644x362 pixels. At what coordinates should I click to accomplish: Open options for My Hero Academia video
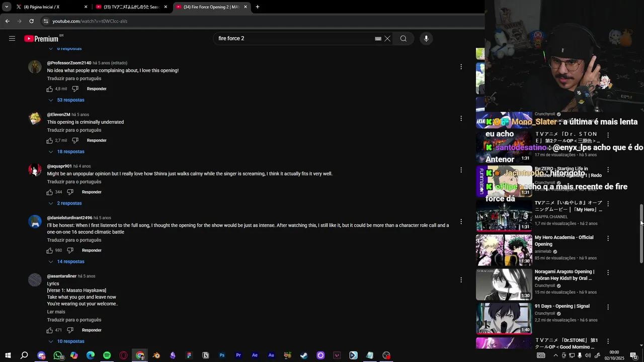tap(608, 238)
